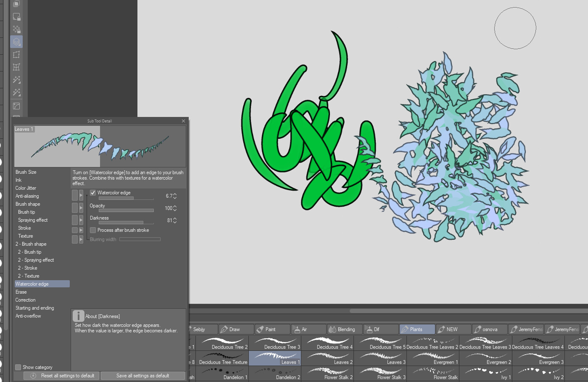Expand the arrow button beside Darkness

coord(81,220)
